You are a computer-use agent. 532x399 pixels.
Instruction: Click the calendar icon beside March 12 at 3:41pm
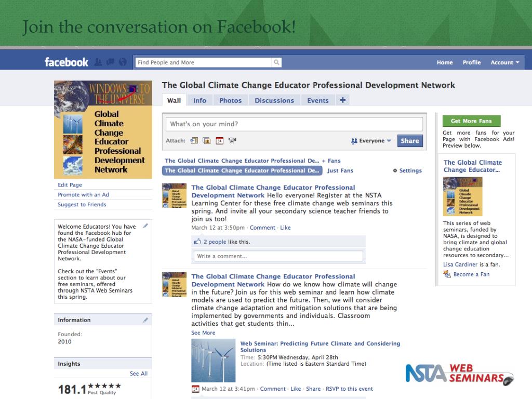point(195,389)
